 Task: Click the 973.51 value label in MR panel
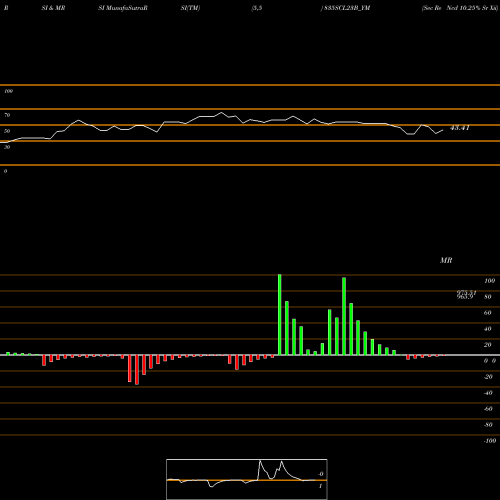466,292
